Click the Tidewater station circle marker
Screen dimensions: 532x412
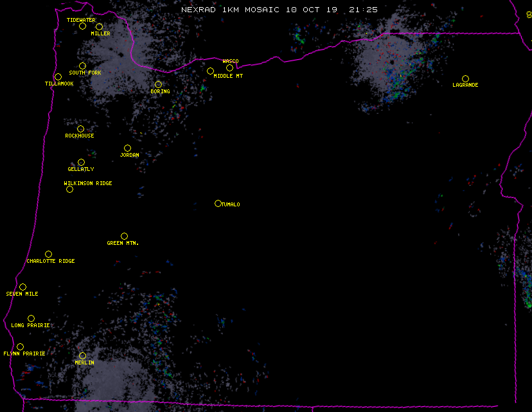pos(82,26)
